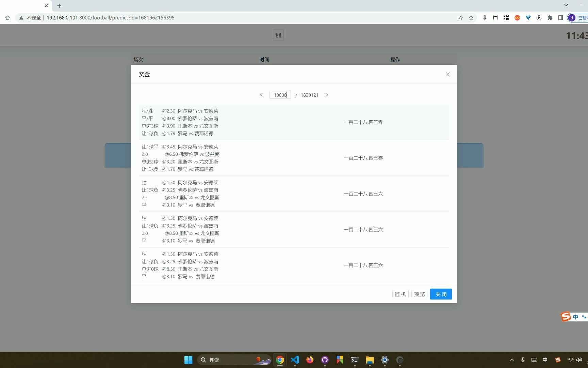Open Firefox from the taskbar
The image size is (588, 368).
point(310,360)
